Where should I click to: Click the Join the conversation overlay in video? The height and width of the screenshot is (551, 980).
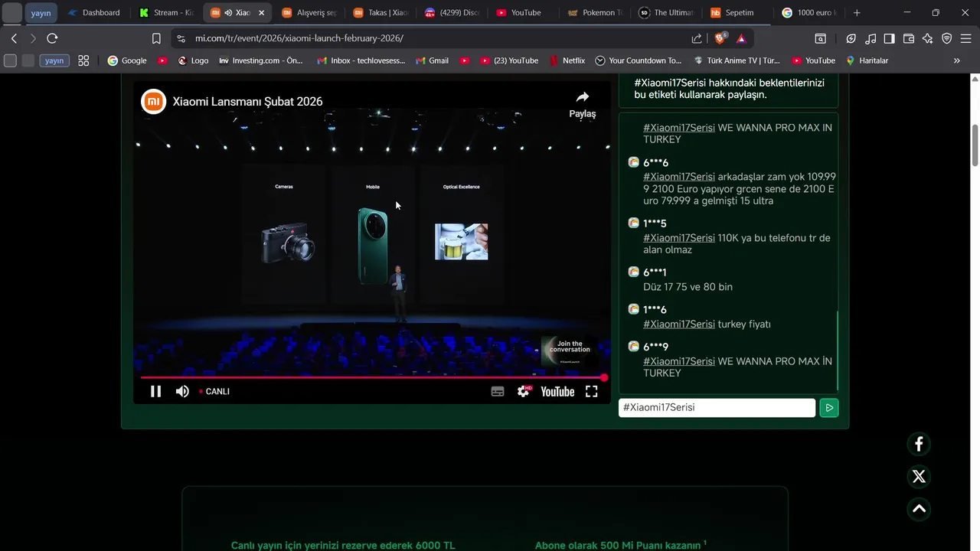pyautogui.click(x=570, y=352)
